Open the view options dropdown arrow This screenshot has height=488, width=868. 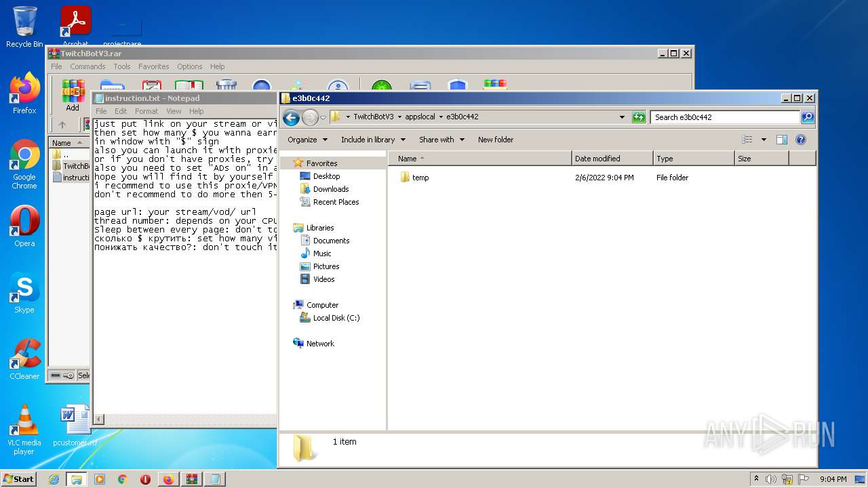pos(764,140)
